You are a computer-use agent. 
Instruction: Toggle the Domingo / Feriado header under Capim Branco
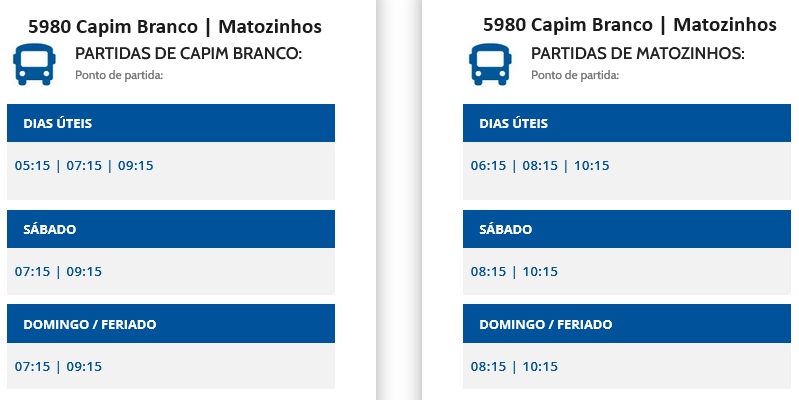(171, 324)
